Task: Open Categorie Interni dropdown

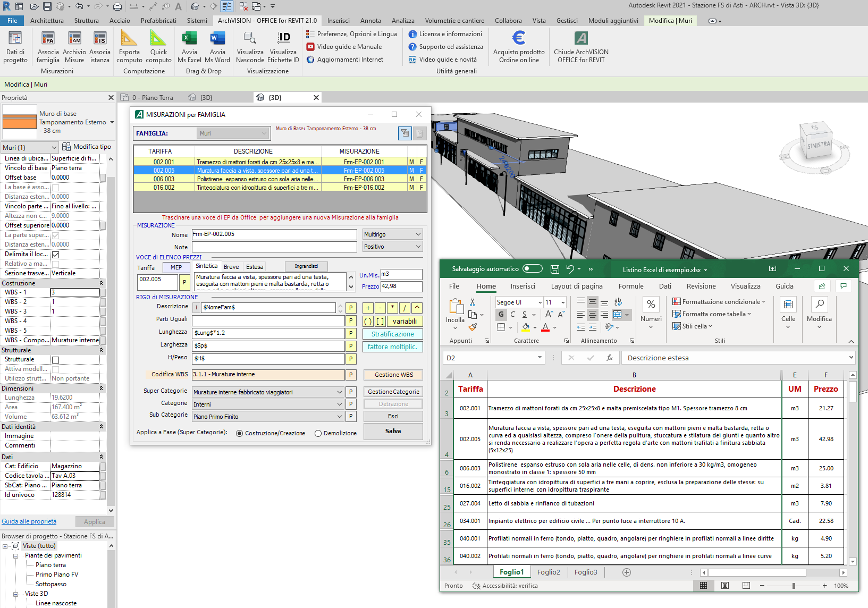Action: 268,404
